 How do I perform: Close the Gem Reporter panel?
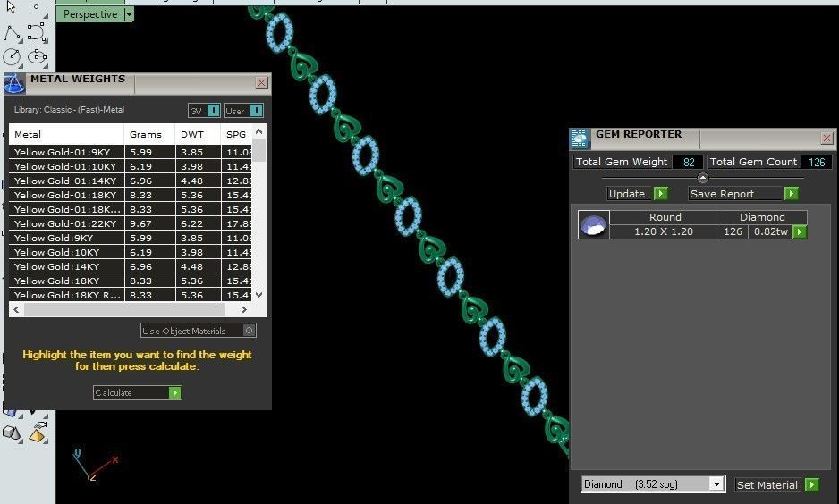pos(826,138)
